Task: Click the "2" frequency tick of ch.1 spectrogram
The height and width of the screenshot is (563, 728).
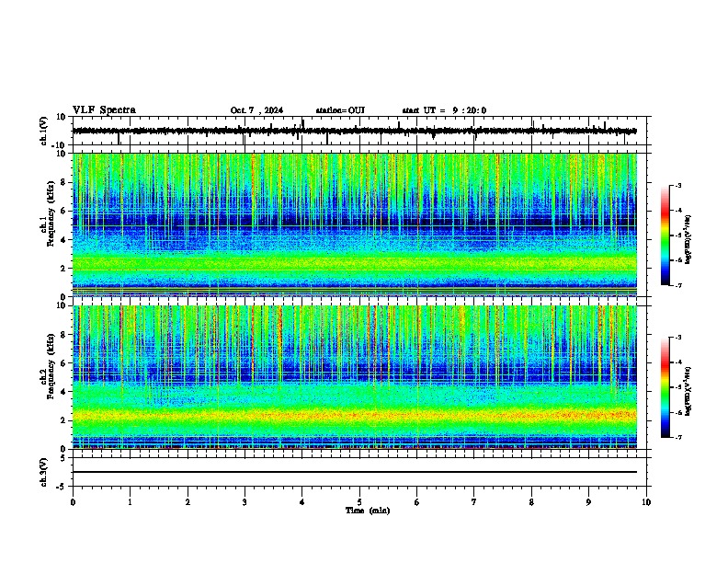Action: 64,268
